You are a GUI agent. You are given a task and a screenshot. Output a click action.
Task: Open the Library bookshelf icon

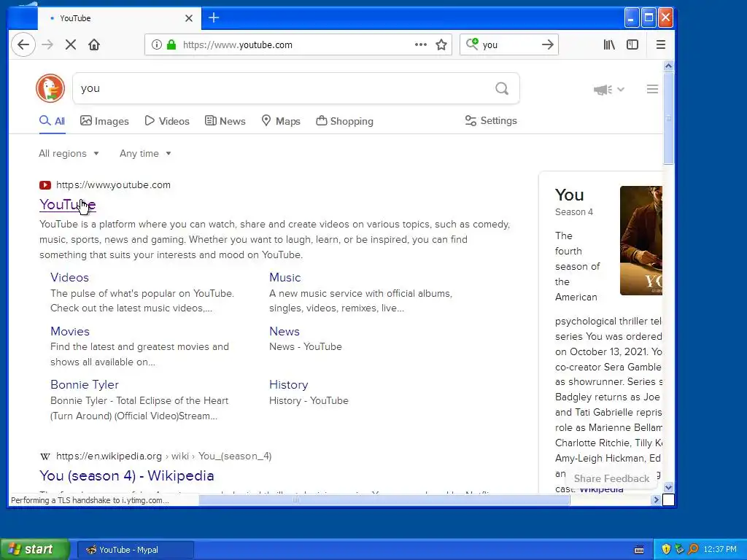coord(609,44)
